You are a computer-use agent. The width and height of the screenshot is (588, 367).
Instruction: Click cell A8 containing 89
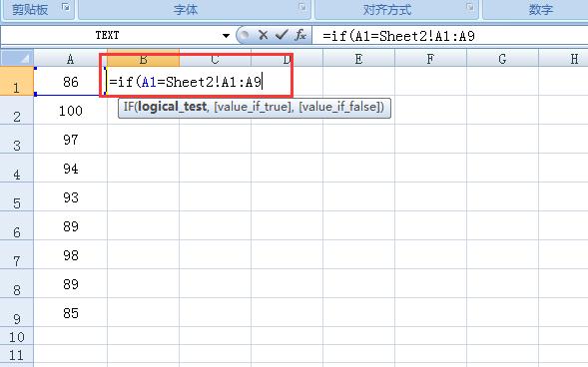point(71,283)
